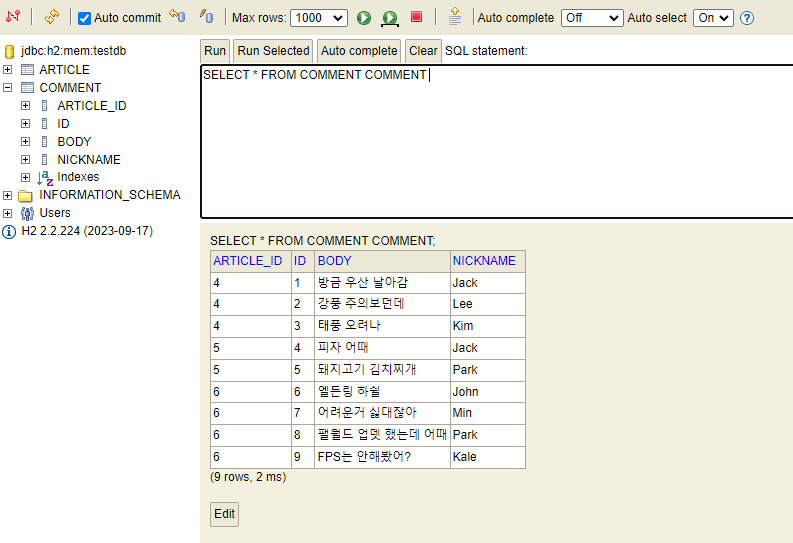Click the Rollback icon
Image resolution: width=793 pixels, height=543 pixels.
coord(177,16)
